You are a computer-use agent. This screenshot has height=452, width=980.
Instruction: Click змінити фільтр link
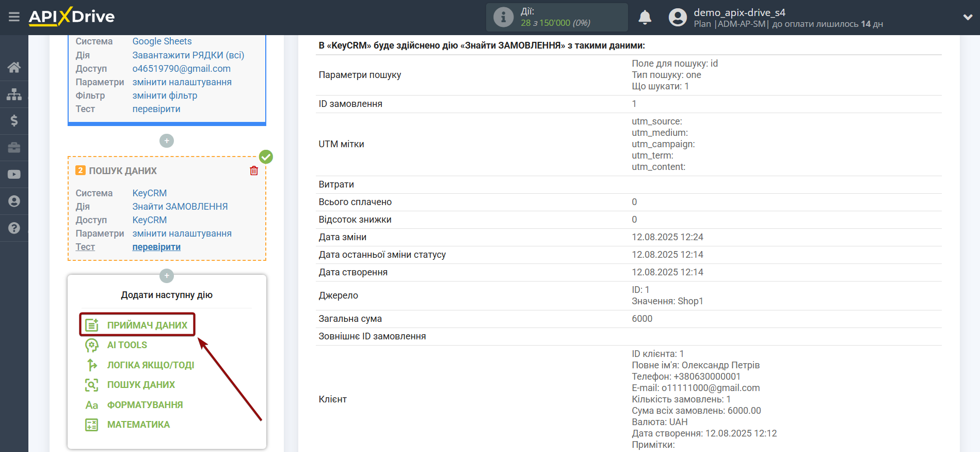(x=165, y=96)
